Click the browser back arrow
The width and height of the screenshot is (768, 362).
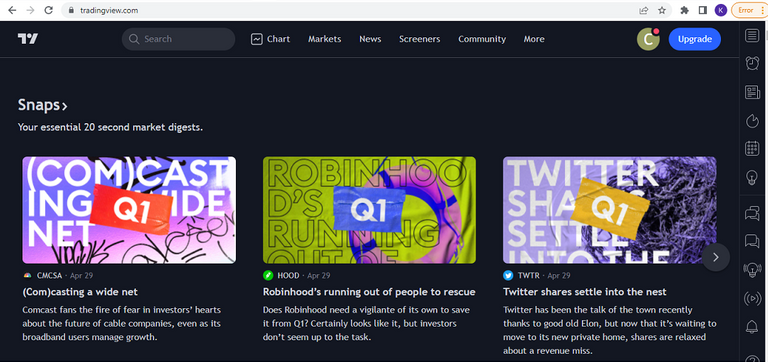[12, 10]
